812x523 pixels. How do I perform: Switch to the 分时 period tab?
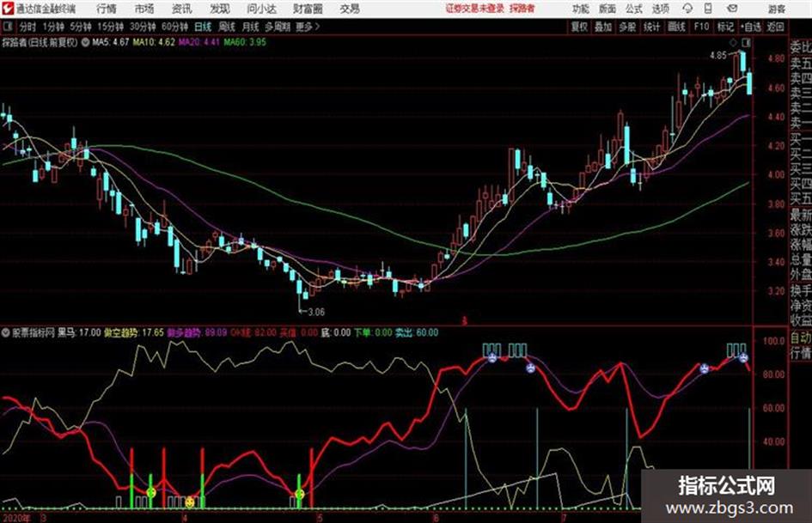click(27, 27)
